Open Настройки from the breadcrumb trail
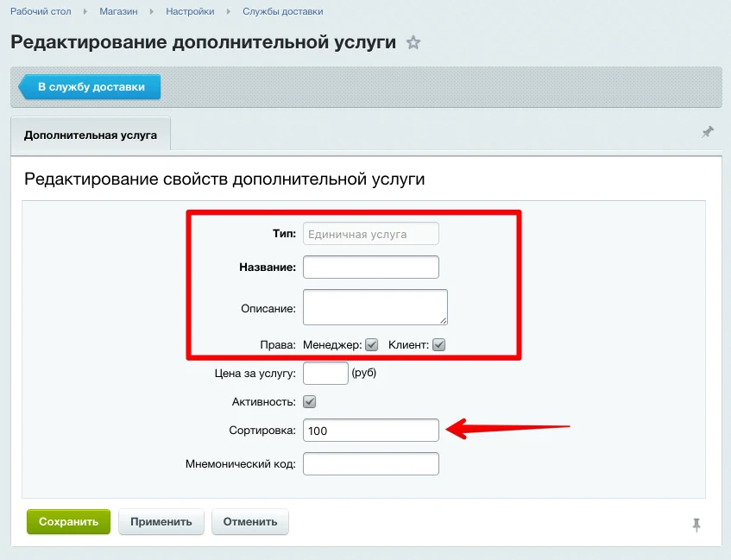Image resolution: width=731 pixels, height=560 pixels. point(190,11)
